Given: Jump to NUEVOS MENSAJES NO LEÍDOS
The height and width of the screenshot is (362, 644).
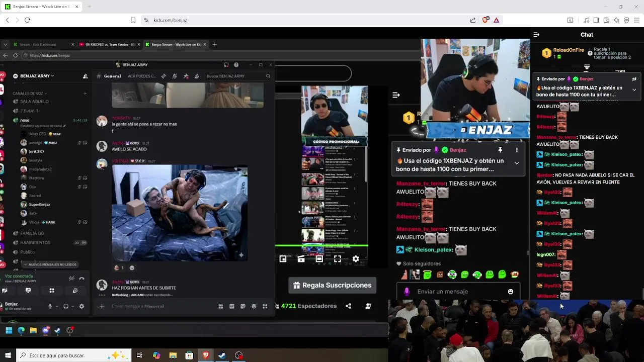Looking at the screenshot, I should click(49, 264).
